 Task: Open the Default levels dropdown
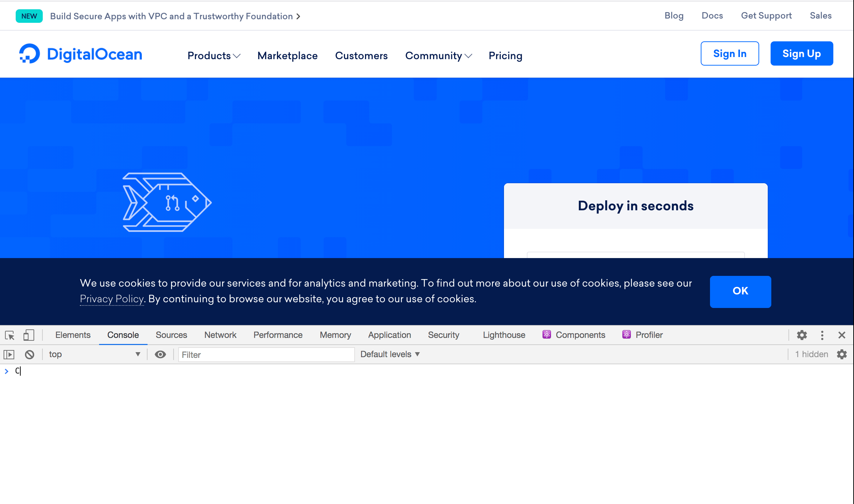pos(390,354)
